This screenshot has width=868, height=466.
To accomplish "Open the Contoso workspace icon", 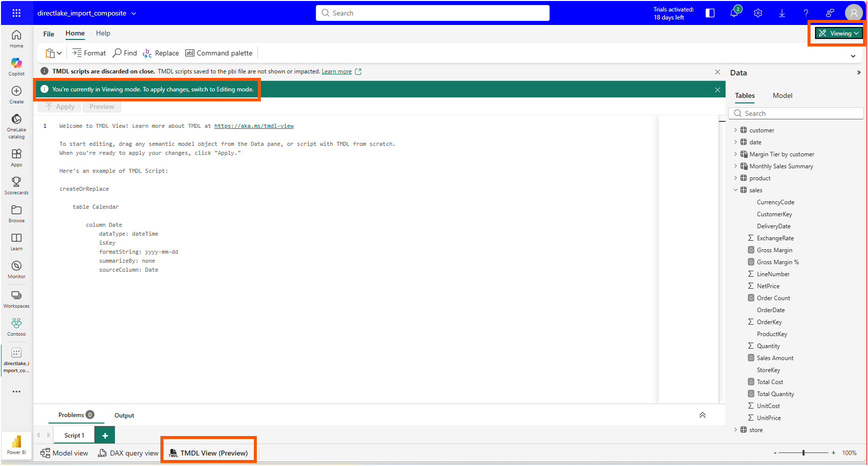I will (x=16, y=327).
